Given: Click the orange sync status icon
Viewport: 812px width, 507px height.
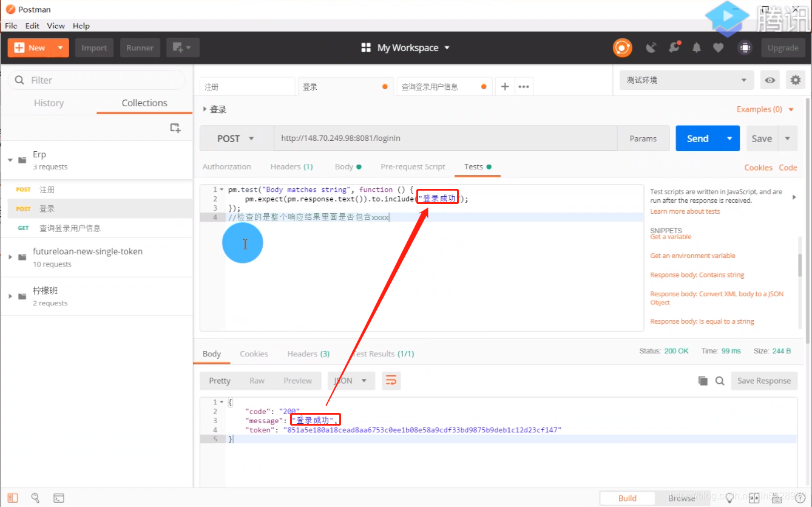Looking at the screenshot, I should click(622, 48).
